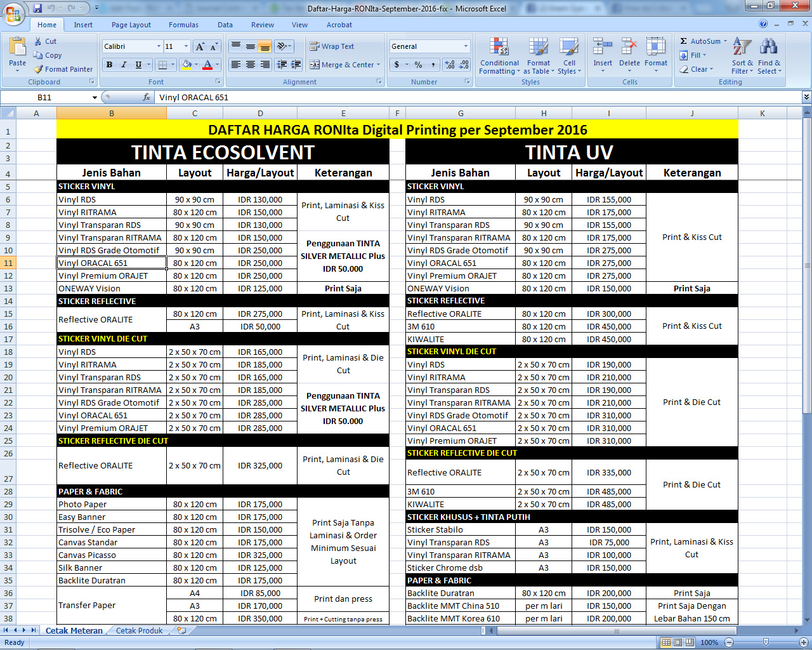812x650 pixels.
Task: Open Format as Table gallery
Action: [x=538, y=56]
